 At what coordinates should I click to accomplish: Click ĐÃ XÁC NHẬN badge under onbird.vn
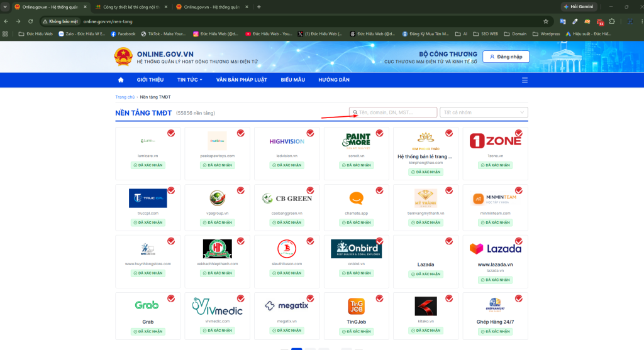357,273
